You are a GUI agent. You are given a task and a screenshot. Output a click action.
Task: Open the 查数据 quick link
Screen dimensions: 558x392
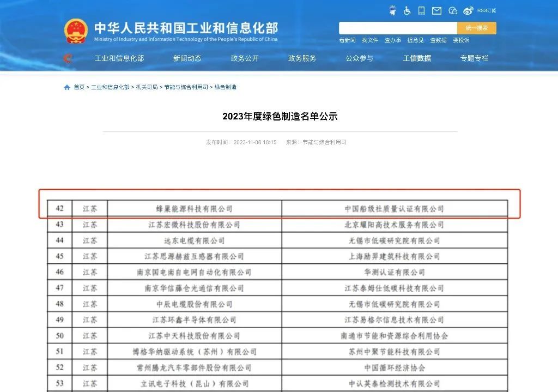click(x=439, y=40)
